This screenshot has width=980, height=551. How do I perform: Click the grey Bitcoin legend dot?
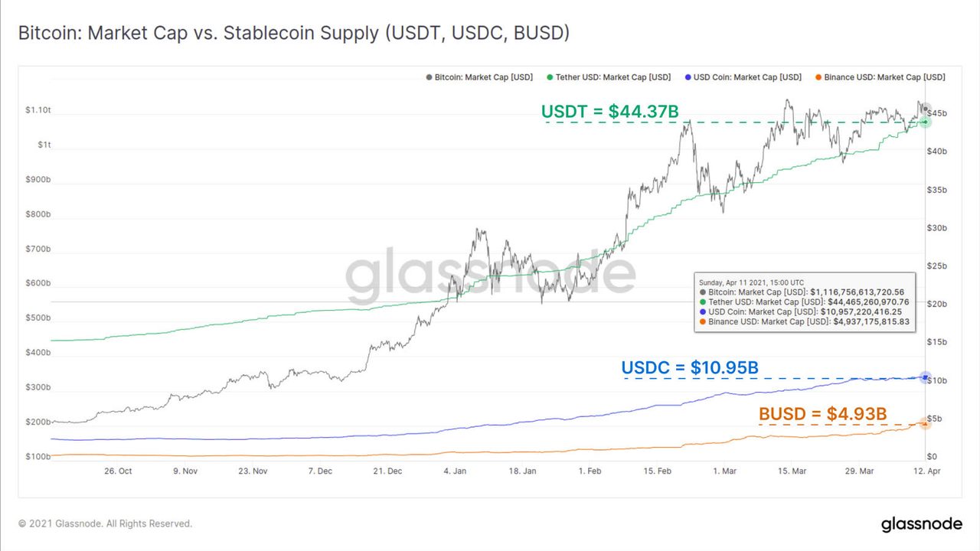pos(428,77)
